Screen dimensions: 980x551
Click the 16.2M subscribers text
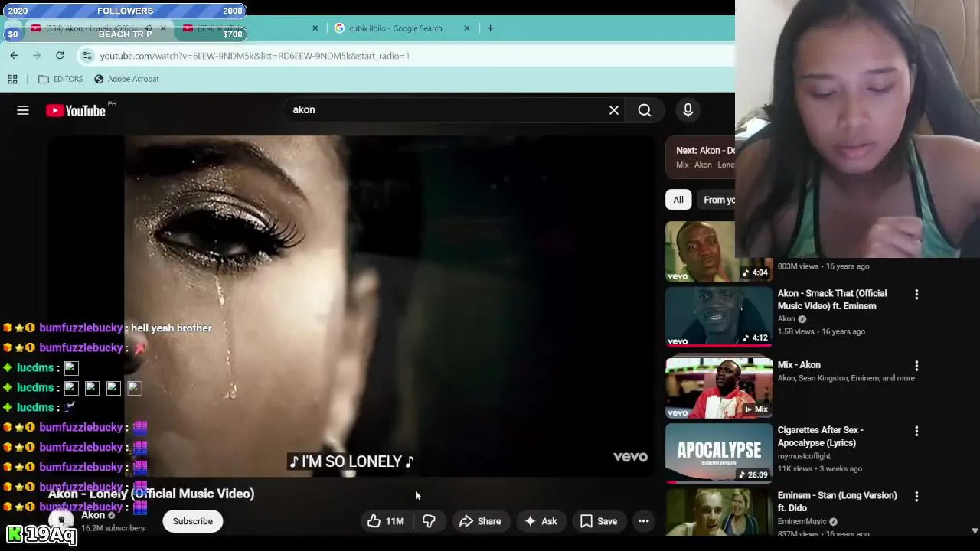(x=113, y=528)
